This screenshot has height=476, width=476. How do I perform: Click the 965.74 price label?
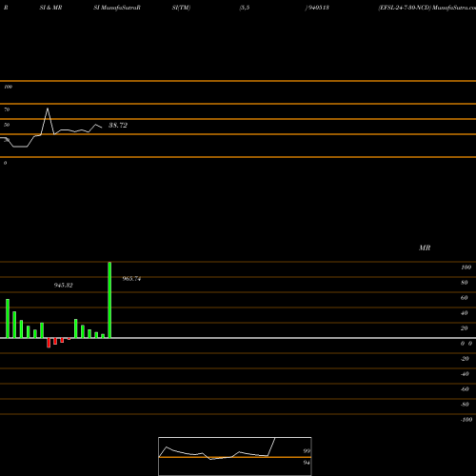point(131,279)
